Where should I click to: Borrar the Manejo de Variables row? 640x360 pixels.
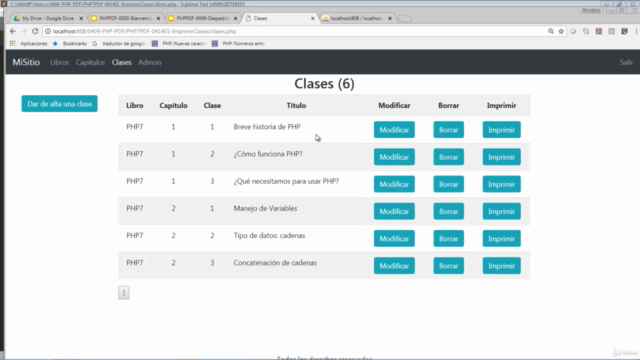point(449,211)
